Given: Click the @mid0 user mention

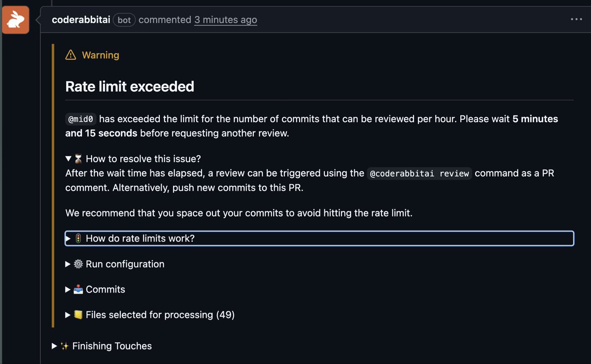Looking at the screenshot, I should pyautogui.click(x=81, y=119).
